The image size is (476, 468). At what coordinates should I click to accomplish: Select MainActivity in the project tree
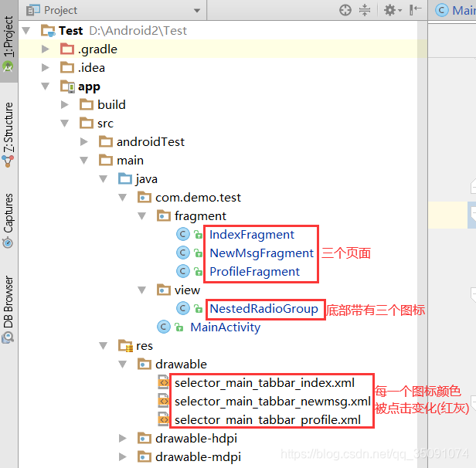226,327
